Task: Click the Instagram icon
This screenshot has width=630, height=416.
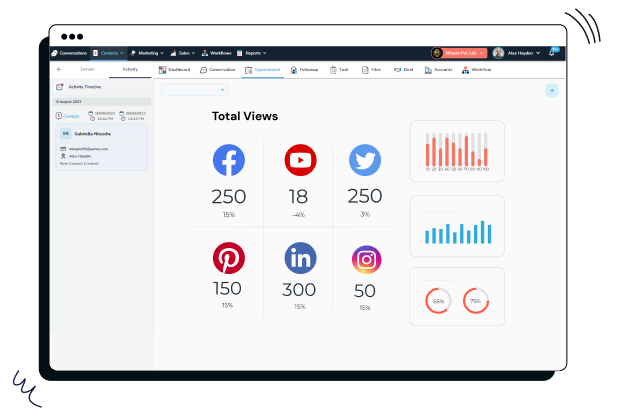Action: pos(366,260)
